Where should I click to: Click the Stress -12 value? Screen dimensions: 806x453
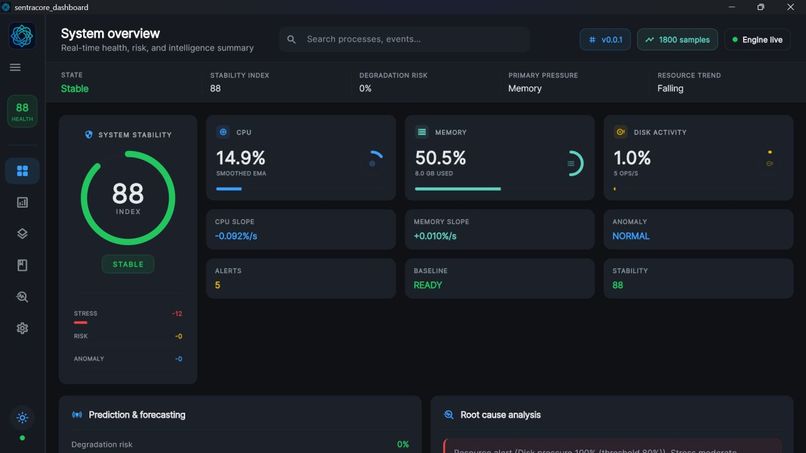(177, 314)
